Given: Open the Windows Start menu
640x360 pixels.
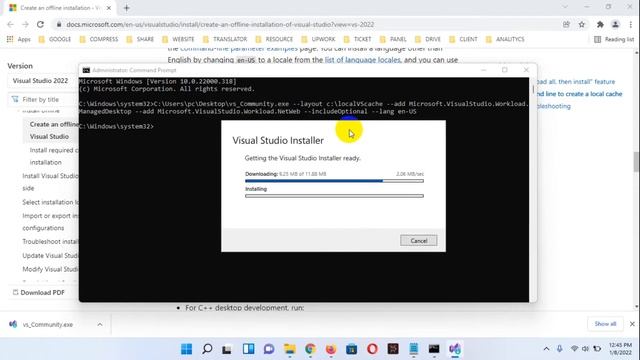Looking at the screenshot, I should click(x=187, y=349).
